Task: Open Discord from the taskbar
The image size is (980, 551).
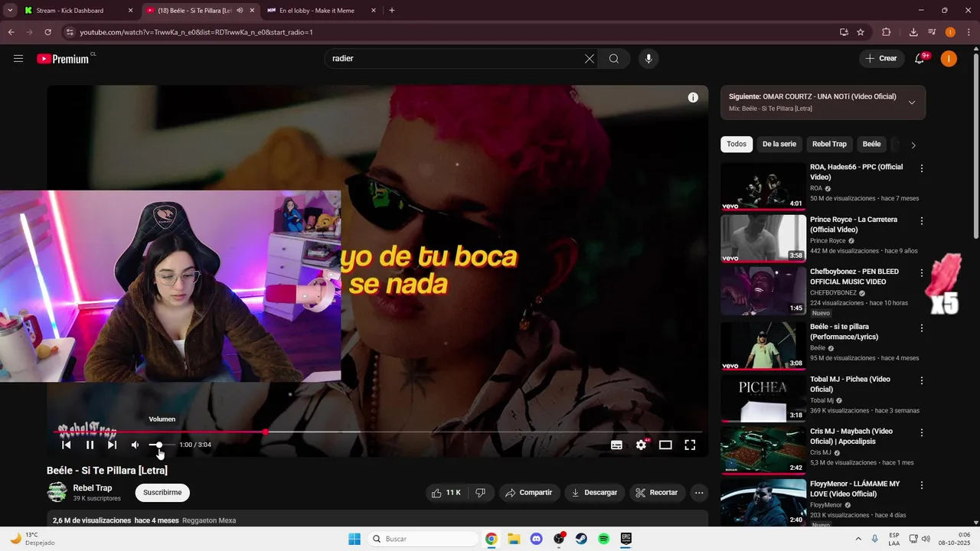Action: (x=536, y=539)
